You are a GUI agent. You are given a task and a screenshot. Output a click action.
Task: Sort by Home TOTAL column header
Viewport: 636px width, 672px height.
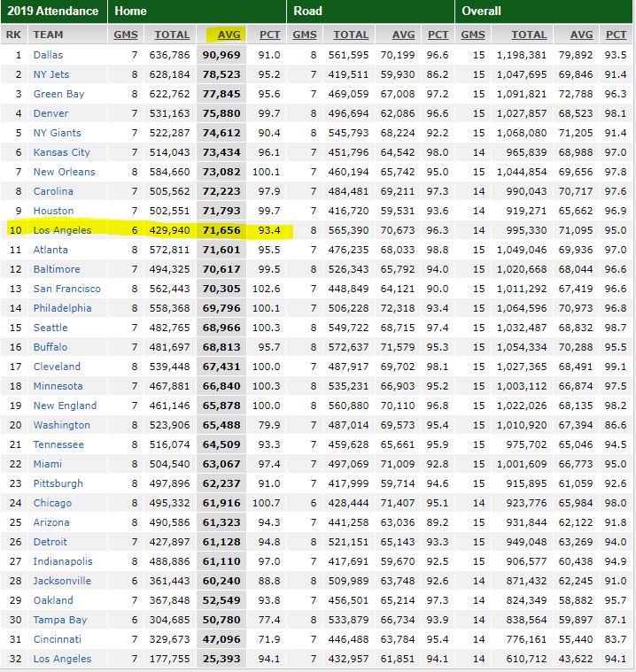[172, 35]
